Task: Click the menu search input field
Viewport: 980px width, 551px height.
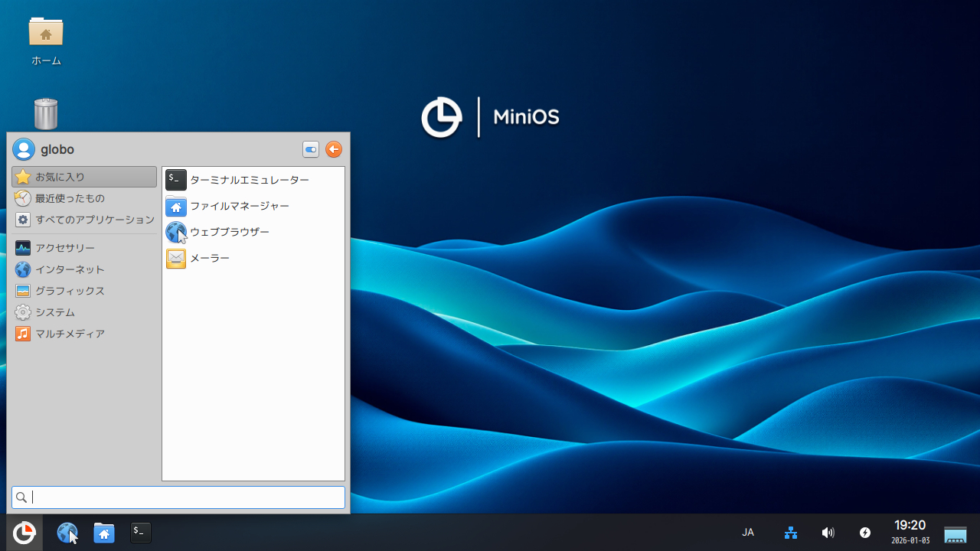Action: tap(184, 497)
